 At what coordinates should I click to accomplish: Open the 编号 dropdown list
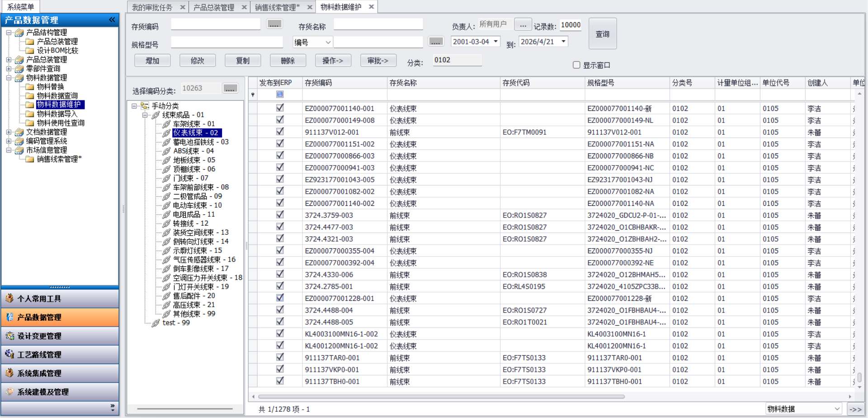point(328,42)
